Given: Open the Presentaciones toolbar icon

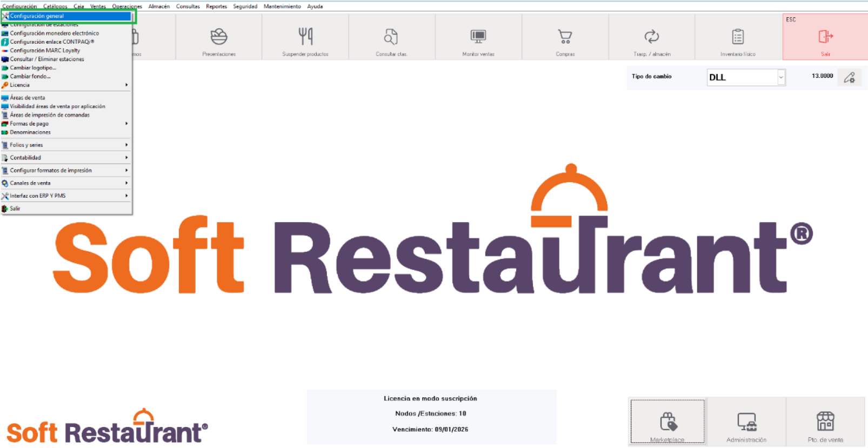Looking at the screenshot, I should [x=219, y=37].
